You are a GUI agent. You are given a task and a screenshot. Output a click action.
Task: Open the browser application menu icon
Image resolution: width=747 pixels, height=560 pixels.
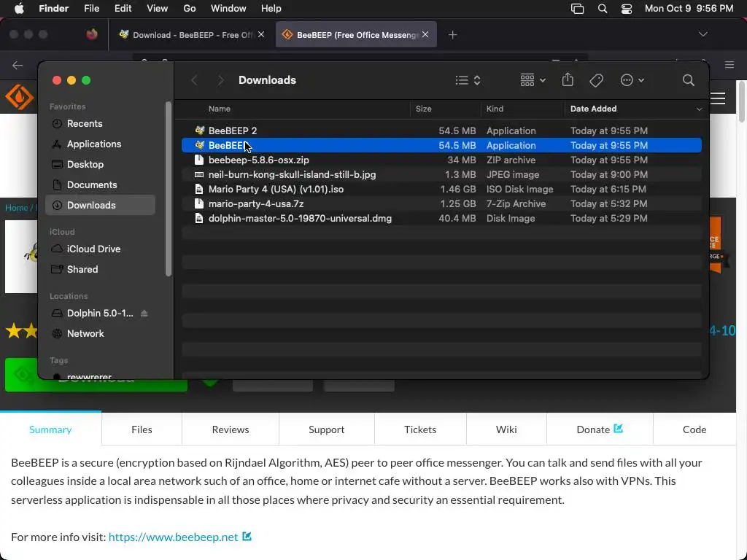click(x=729, y=65)
